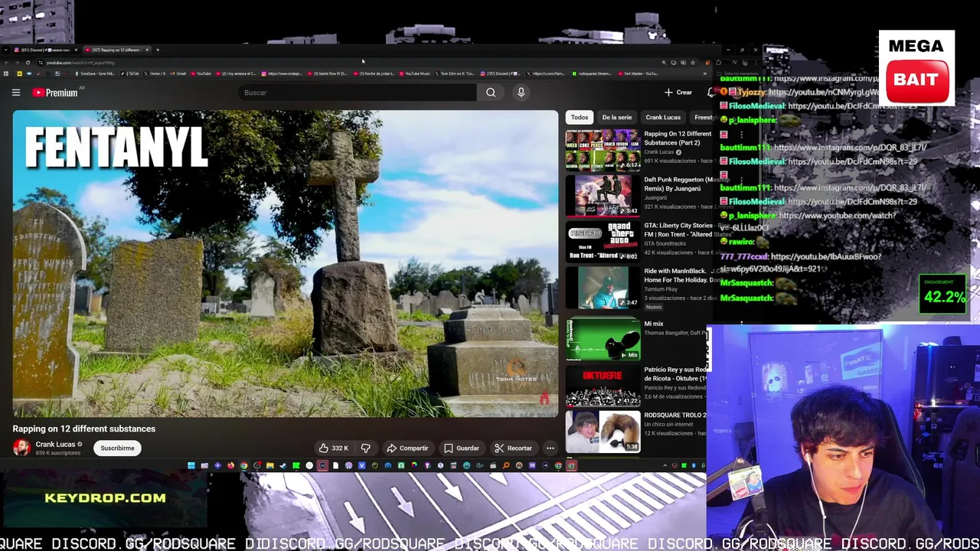This screenshot has height=551, width=980.
Task: Open the Crear (create) button
Action: (678, 93)
